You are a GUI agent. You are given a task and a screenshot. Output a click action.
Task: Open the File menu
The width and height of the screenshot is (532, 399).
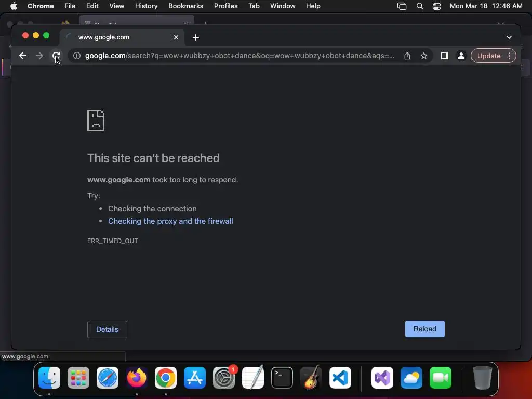[70, 6]
